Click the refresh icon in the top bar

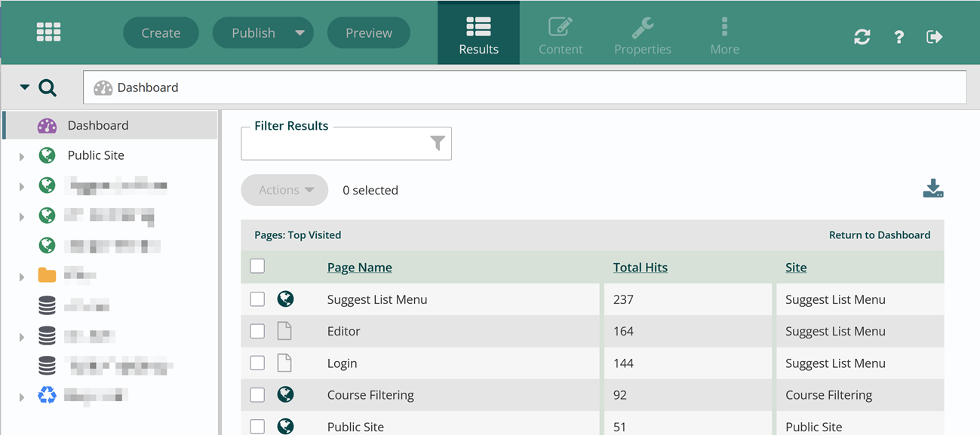pos(862,36)
